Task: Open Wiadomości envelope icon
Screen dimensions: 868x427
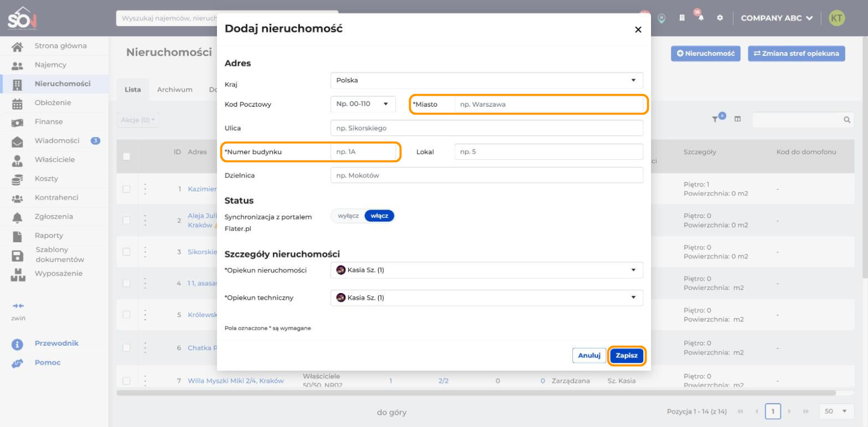Action: click(x=17, y=141)
